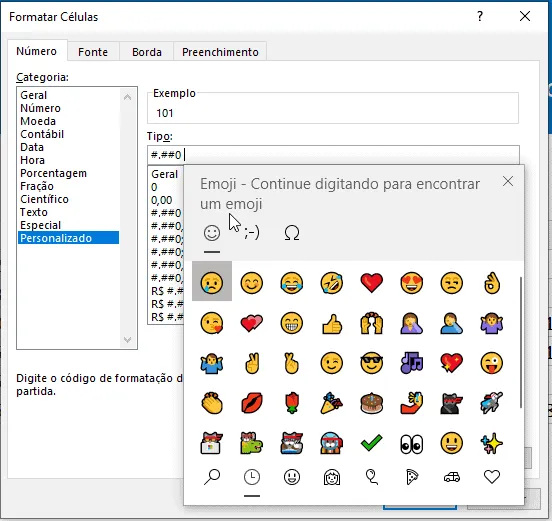
Task: Choose the lips kiss mark emoji
Action: (252, 403)
